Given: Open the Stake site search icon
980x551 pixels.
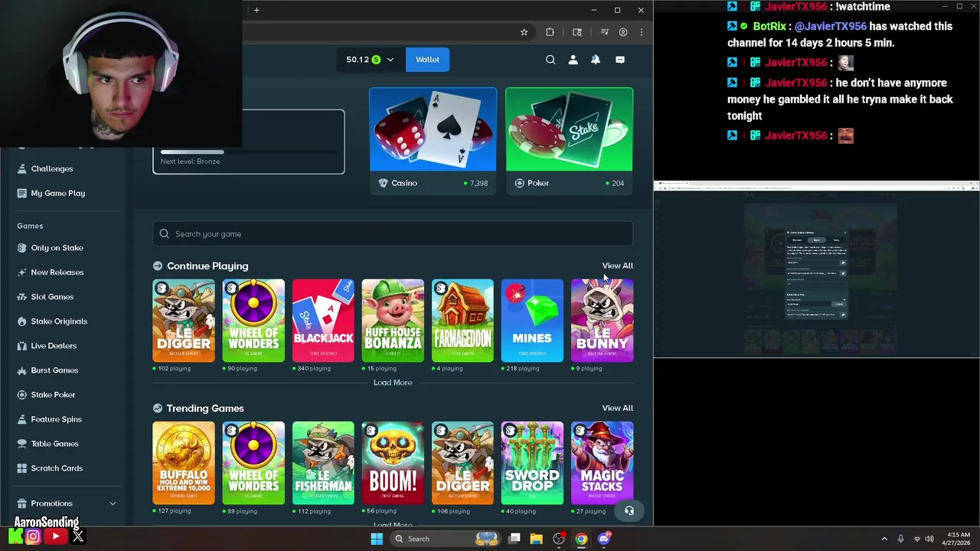Looking at the screenshot, I should (x=550, y=60).
